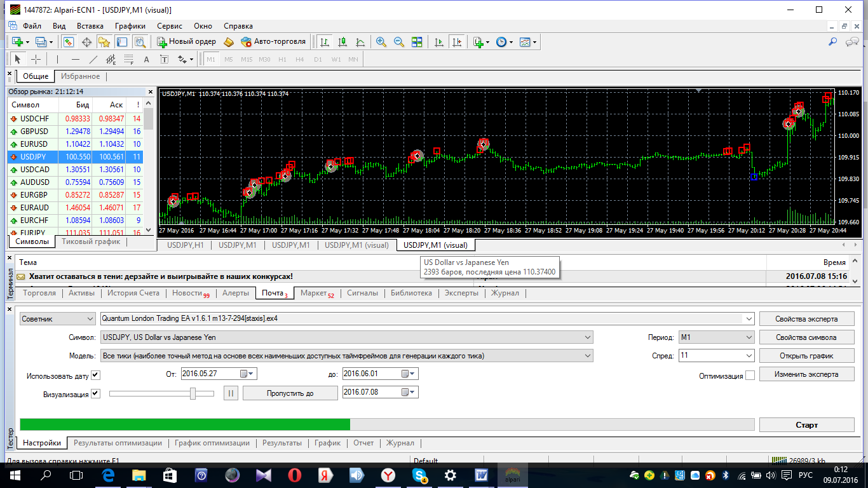Image resolution: width=868 pixels, height=488 pixels.
Task: Toggle the Авто-торговля button
Action: 273,42
